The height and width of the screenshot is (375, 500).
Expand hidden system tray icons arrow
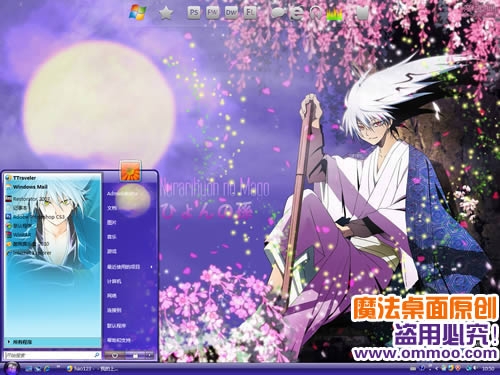(x=437, y=369)
